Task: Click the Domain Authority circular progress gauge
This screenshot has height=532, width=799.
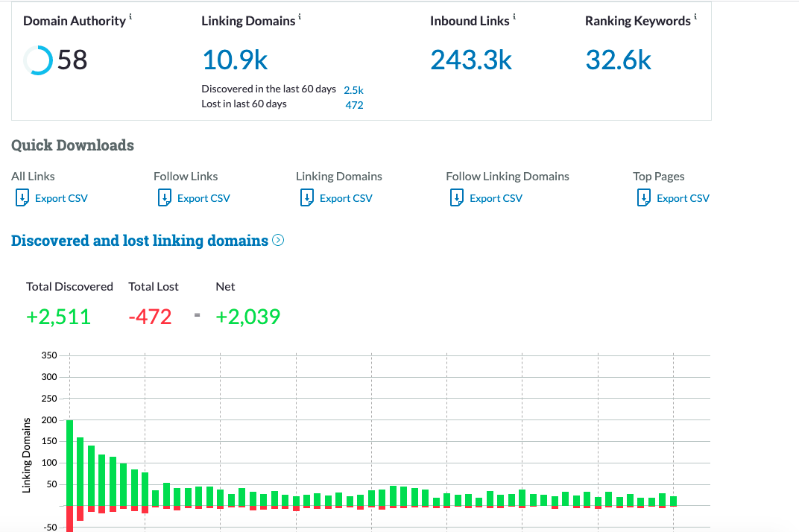Action: pyautogui.click(x=37, y=60)
